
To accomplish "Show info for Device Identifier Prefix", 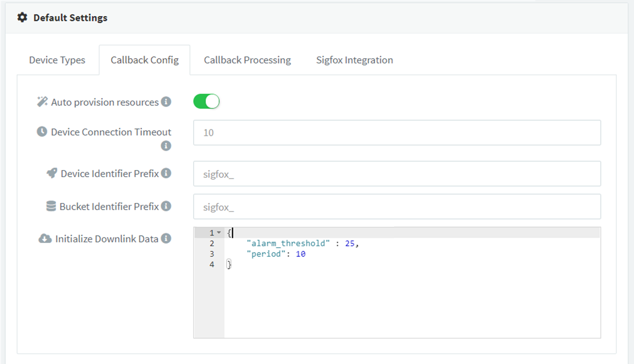I will pyautogui.click(x=166, y=173).
